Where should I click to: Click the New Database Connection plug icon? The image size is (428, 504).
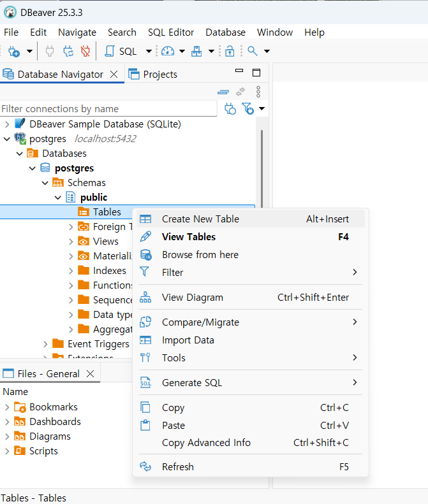pyautogui.click(x=14, y=51)
